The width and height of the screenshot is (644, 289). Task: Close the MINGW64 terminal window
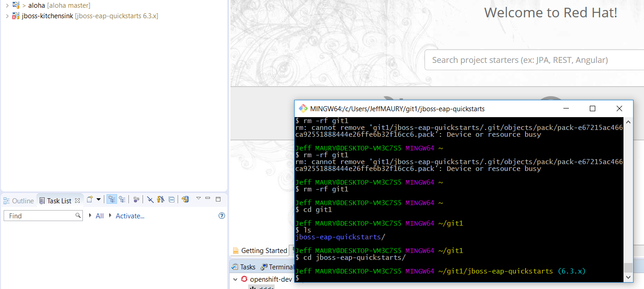(619, 108)
